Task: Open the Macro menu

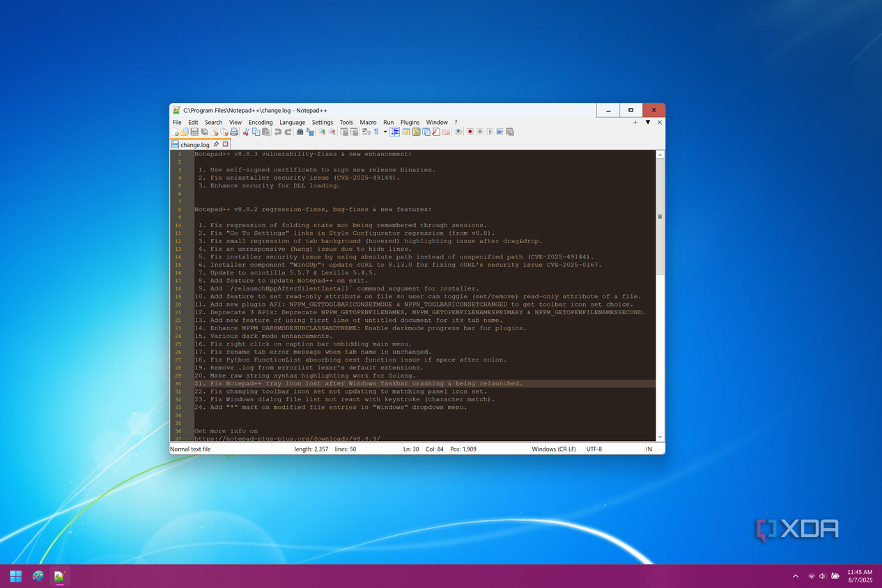Action: click(x=368, y=122)
